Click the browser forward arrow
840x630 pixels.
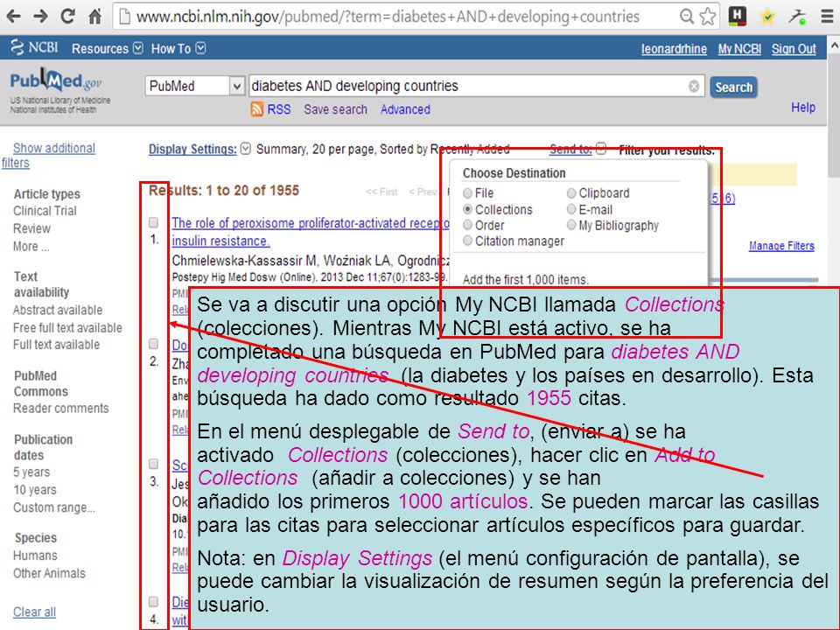coord(40,16)
